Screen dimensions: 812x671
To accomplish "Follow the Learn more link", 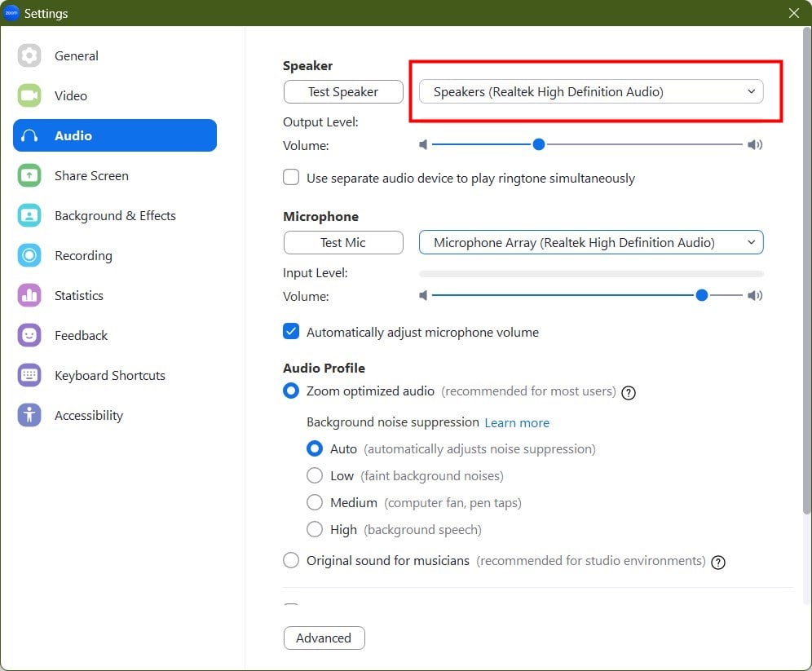I will point(517,423).
